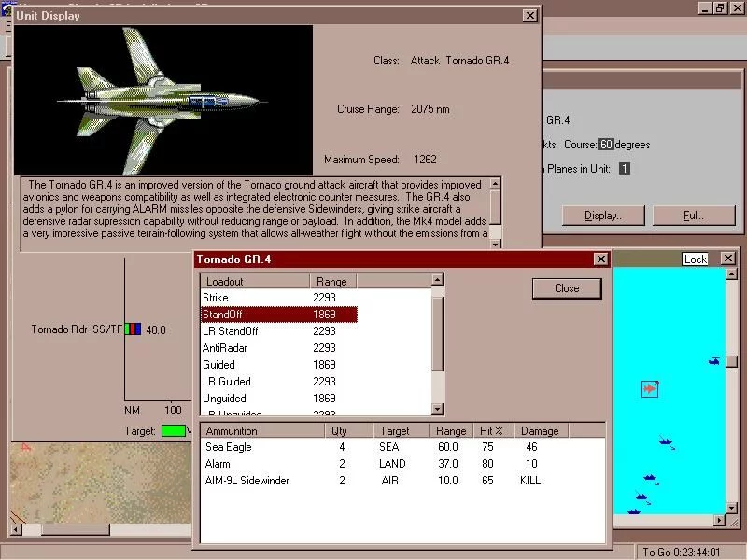The height and width of the screenshot is (560, 747).
Task: Select the Strike loadout row
Action: point(278,298)
